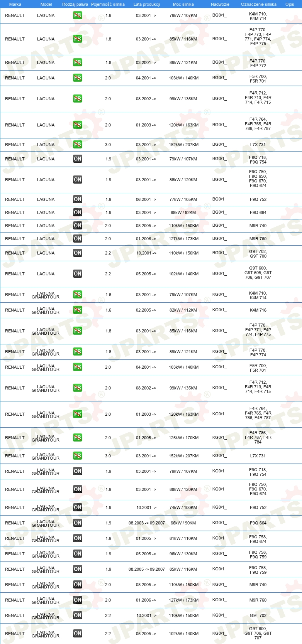Image resolution: width=302 pixels, height=644 pixels.
Task: Click the petrol icon in the BG0/1_ 3.0 L7X 731 row
Action: coord(78,145)
